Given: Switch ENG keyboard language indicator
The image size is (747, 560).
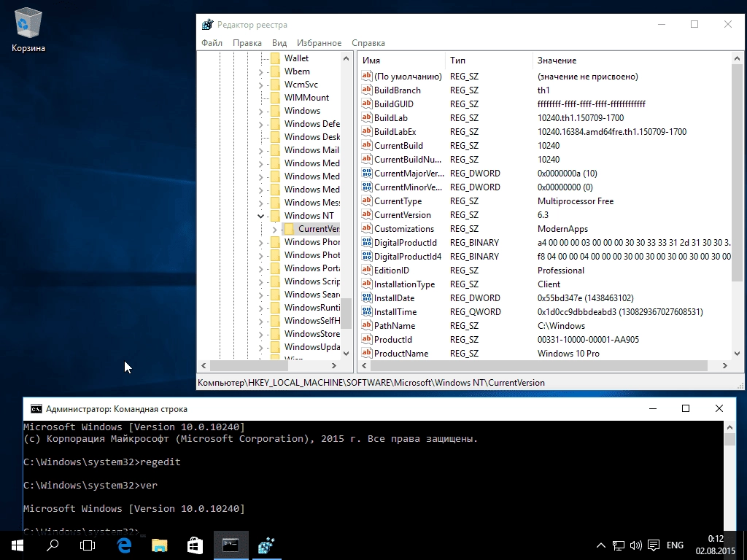Looking at the screenshot, I should 675,545.
